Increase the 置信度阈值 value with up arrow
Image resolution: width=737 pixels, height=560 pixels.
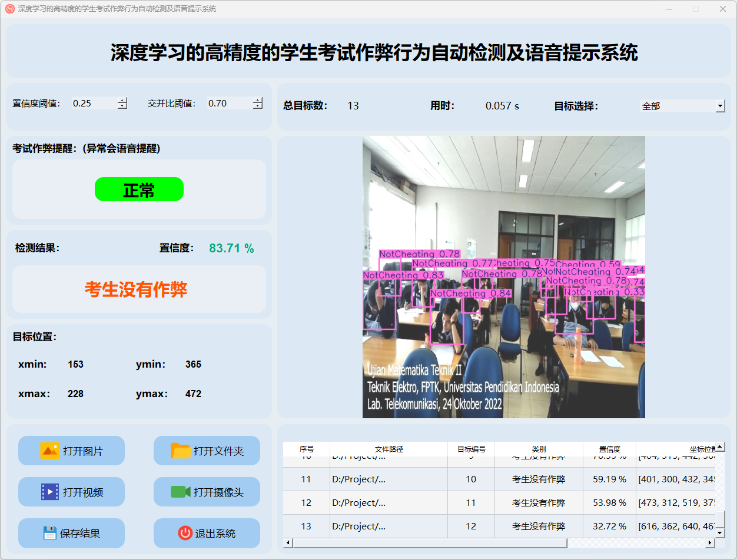122,100
